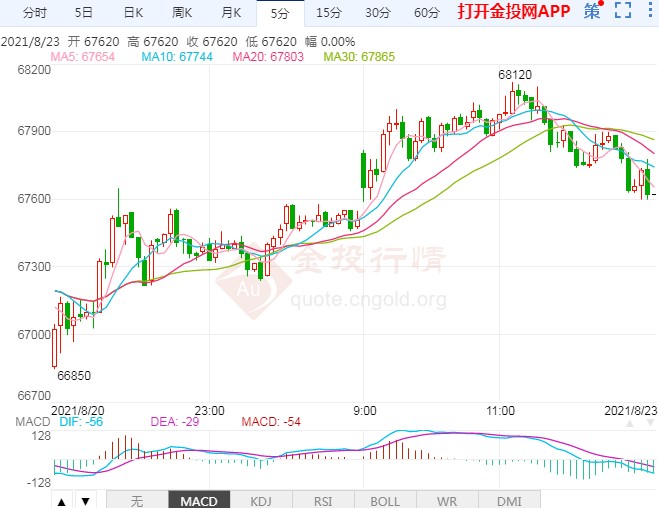Click the DEA: -29 value
The height and width of the screenshot is (508, 659).
pos(175,422)
